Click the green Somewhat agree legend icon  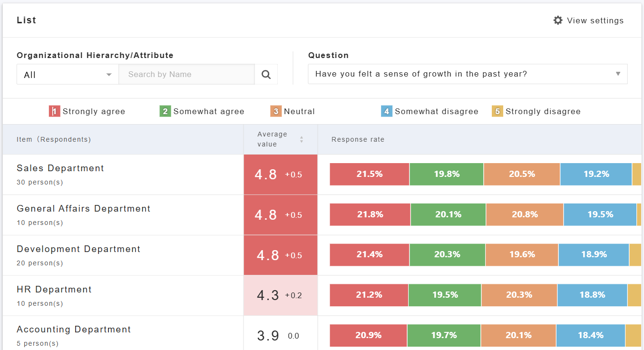point(165,111)
